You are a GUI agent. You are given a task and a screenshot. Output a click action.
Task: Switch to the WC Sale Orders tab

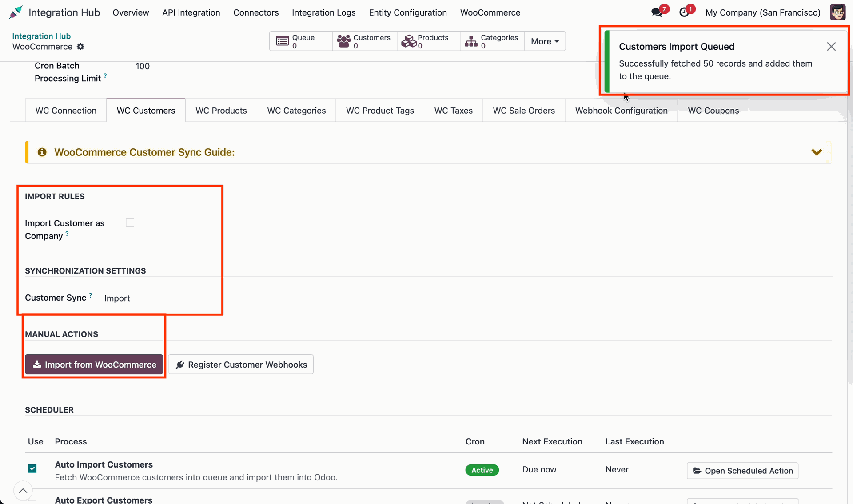[x=524, y=111]
